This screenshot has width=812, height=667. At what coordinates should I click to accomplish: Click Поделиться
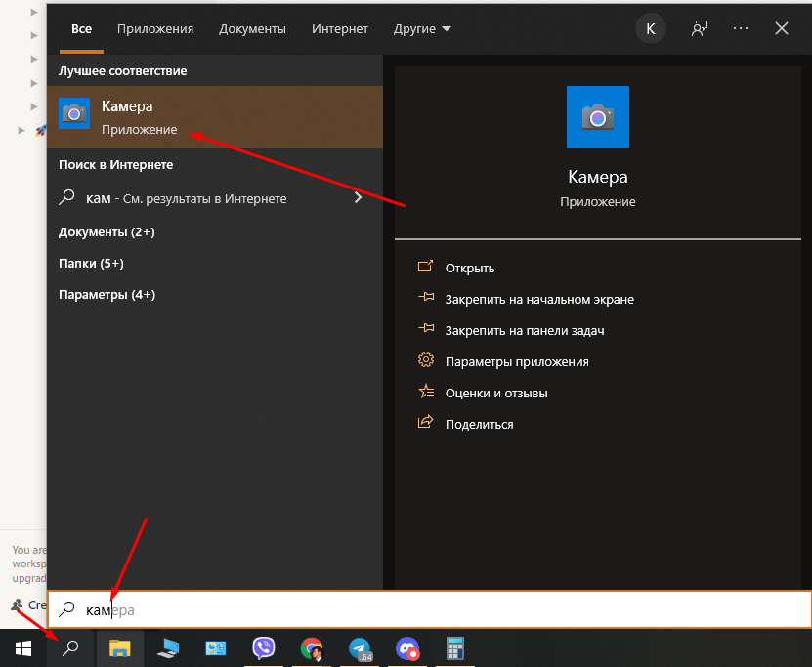(x=479, y=424)
